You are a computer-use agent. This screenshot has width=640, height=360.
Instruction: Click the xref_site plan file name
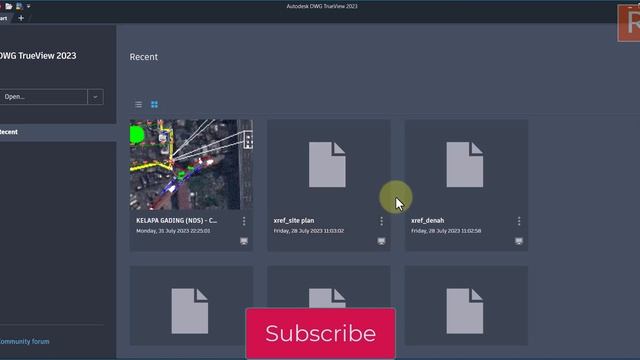click(294, 220)
